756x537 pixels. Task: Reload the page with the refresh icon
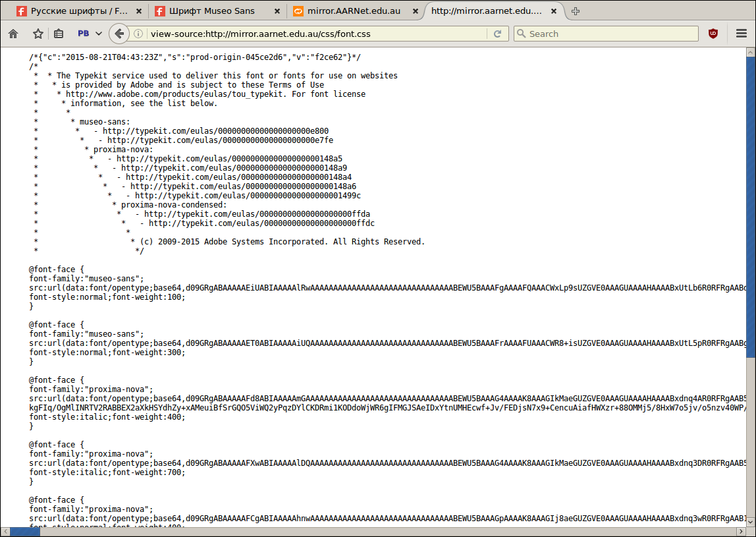point(498,34)
